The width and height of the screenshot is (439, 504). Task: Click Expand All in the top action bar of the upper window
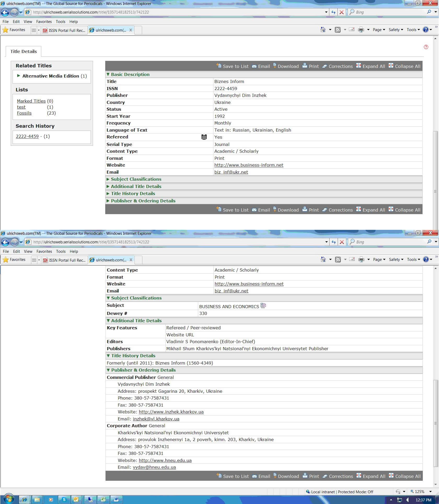[x=371, y=66]
